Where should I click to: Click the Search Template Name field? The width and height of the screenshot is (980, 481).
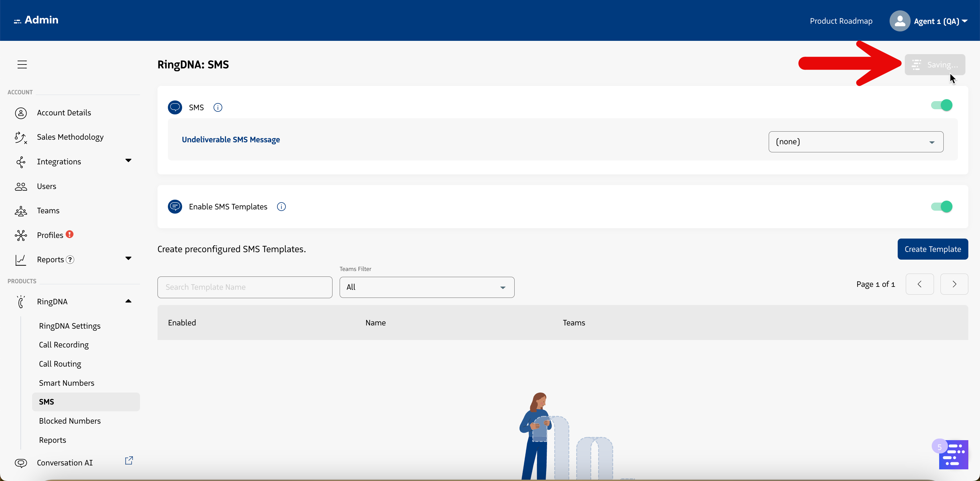245,287
